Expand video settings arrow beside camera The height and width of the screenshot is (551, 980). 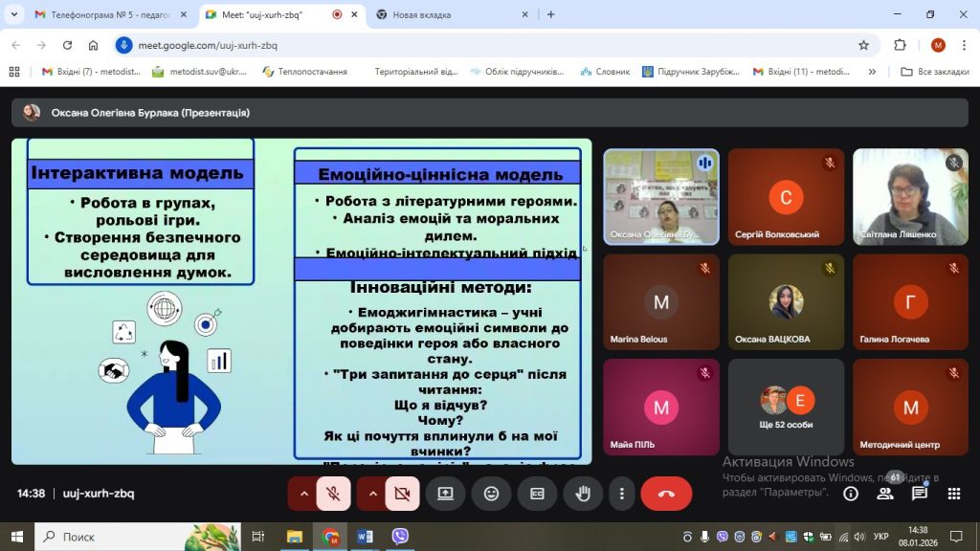click(372, 494)
